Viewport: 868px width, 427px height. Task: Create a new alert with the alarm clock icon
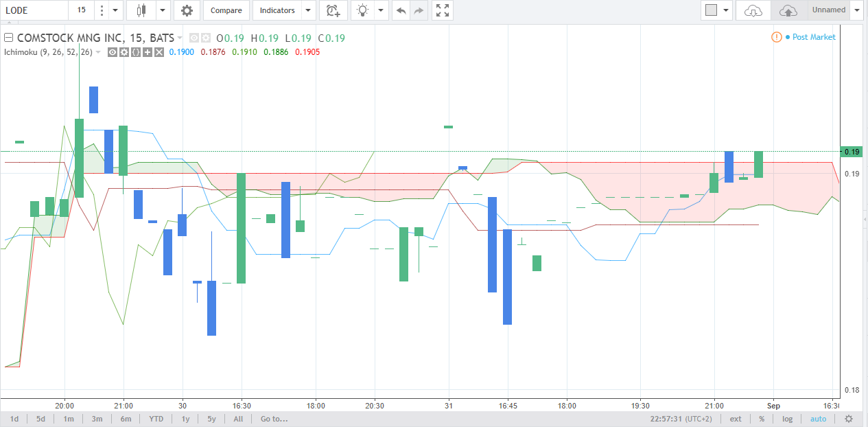point(332,10)
